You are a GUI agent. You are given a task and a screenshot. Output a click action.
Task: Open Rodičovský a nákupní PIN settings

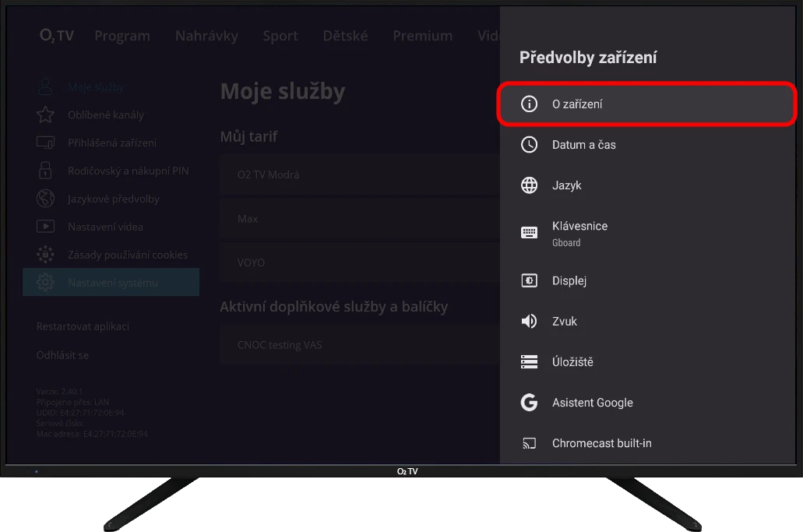[128, 171]
